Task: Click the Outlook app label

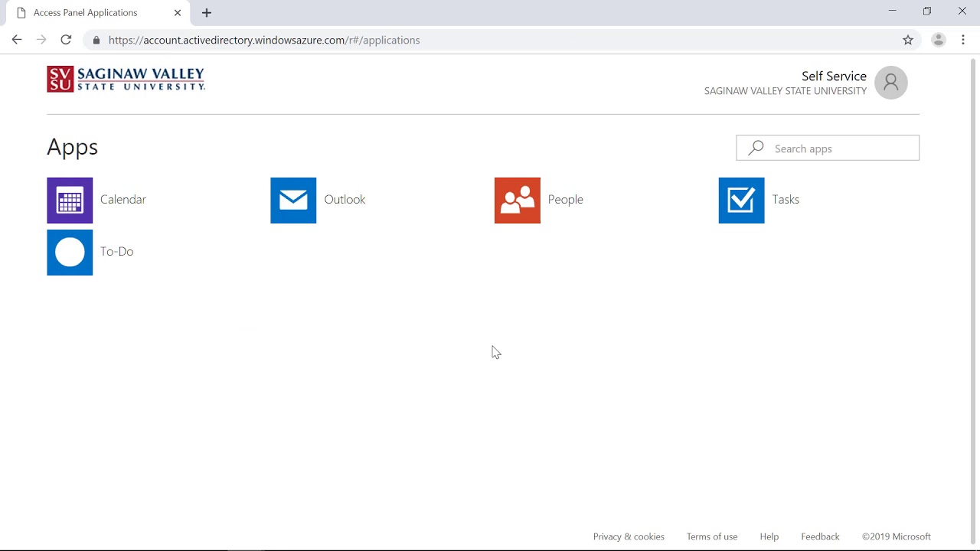Action: (x=345, y=199)
